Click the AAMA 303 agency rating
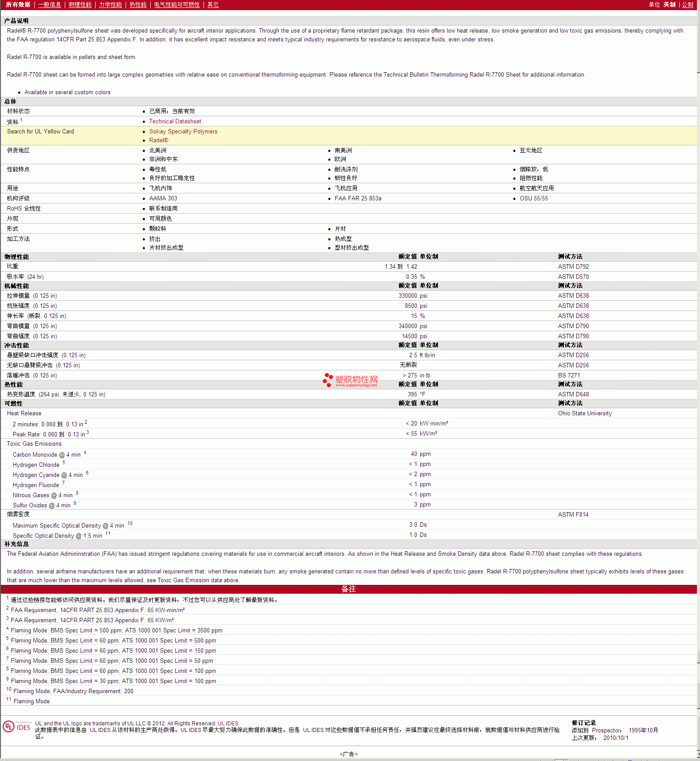 [163, 198]
